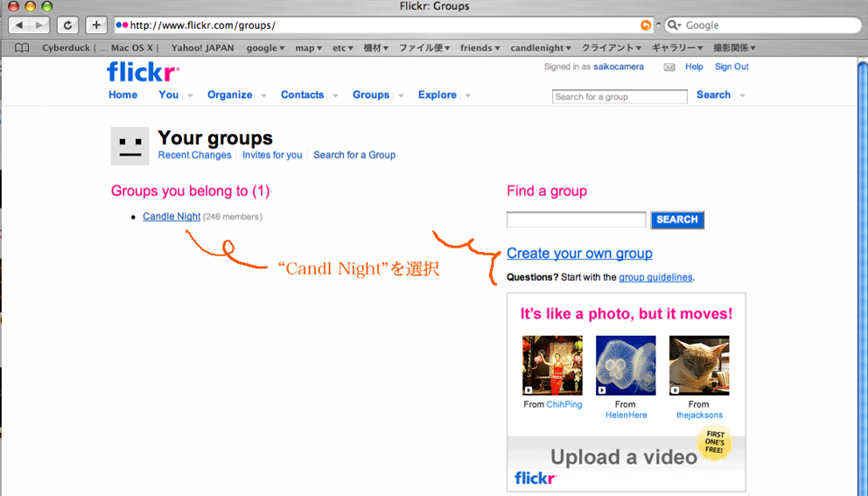868x496 pixels.
Task: Open the You tab
Action: click(x=168, y=94)
